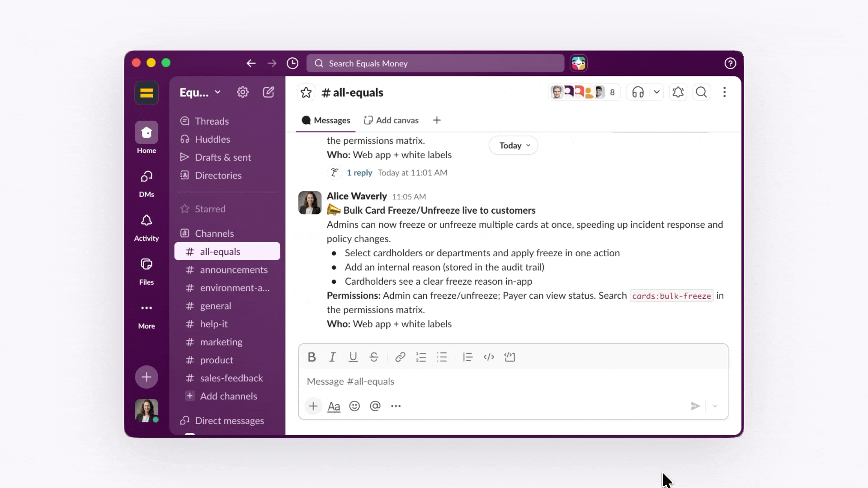Viewport: 868px width, 488px height.
Task: Select the all-equals channel
Action: click(x=227, y=251)
